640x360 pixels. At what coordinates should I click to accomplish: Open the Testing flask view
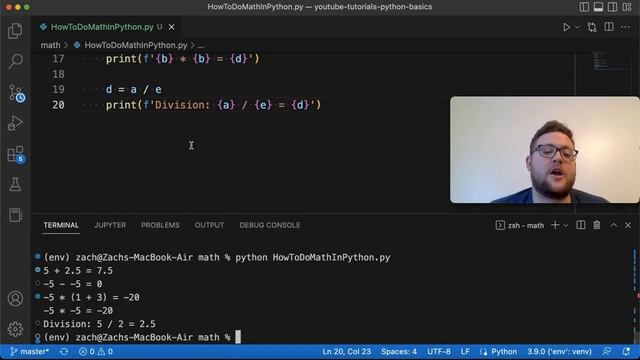15,184
